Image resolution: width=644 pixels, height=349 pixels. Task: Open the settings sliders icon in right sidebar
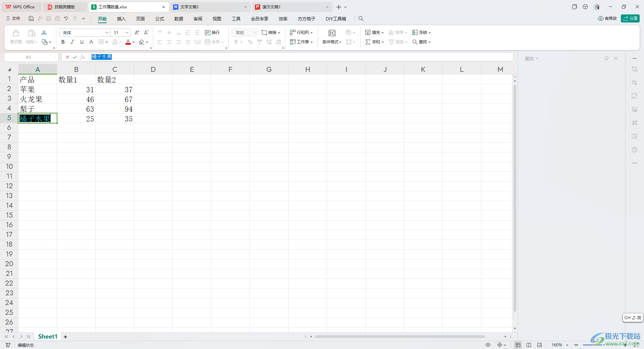click(635, 83)
